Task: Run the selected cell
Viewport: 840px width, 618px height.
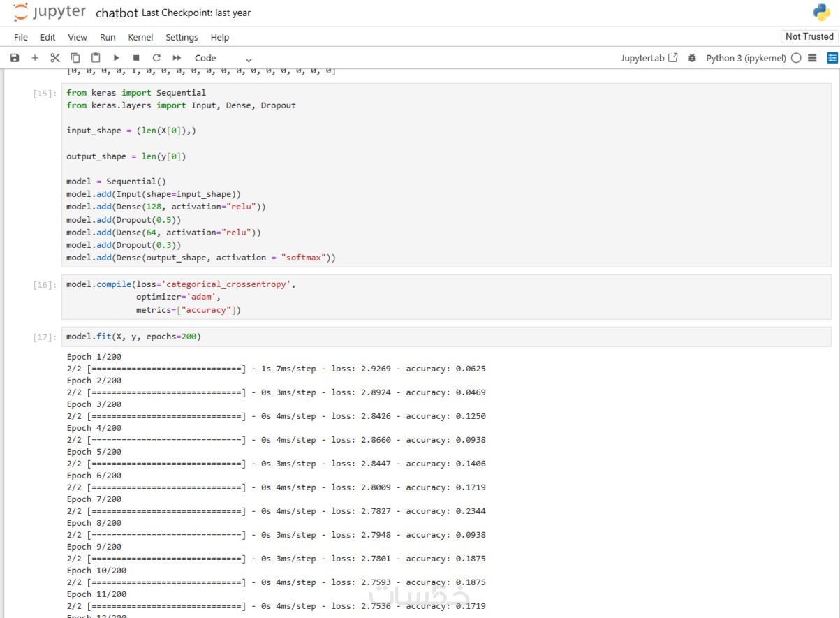Action: point(116,58)
